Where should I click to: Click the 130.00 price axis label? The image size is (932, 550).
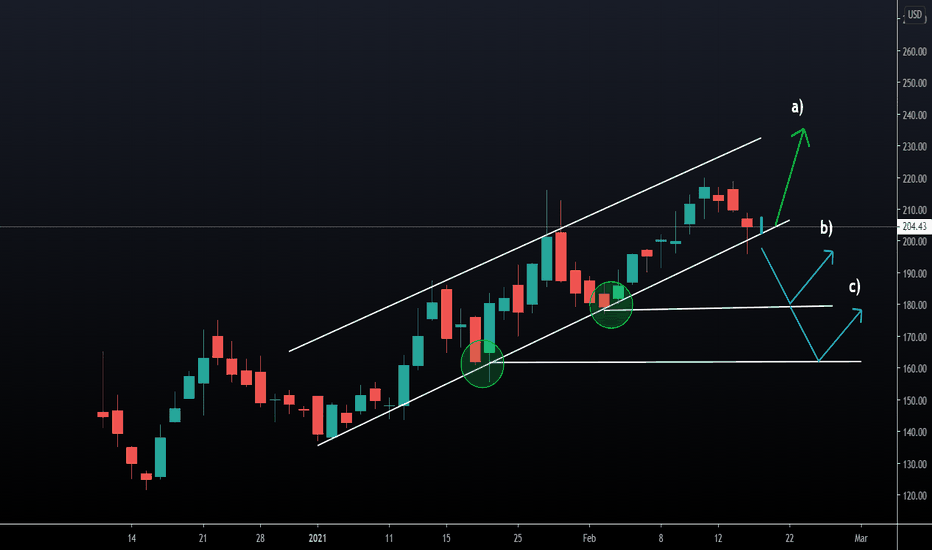pos(915,464)
